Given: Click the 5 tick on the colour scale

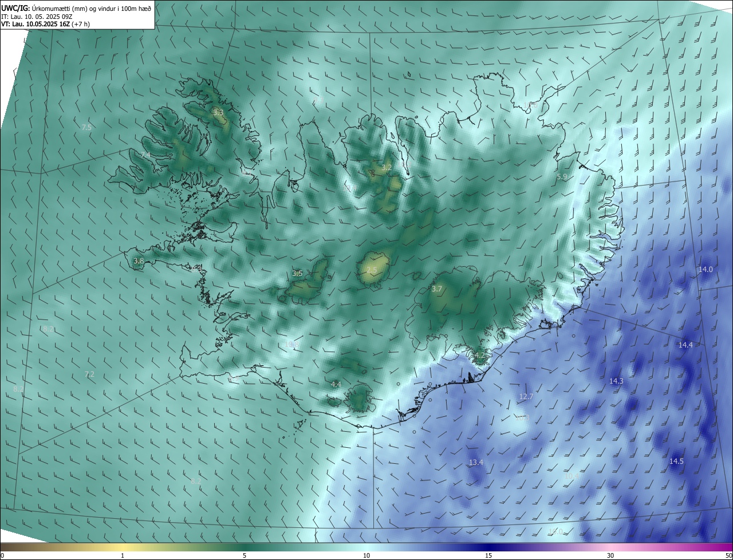Looking at the screenshot, I should tap(245, 555).
